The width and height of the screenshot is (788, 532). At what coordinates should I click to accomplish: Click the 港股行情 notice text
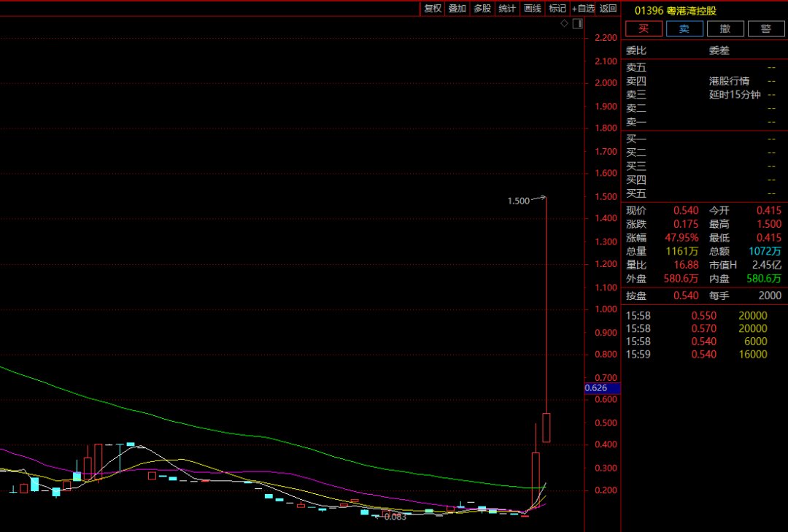(729, 81)
